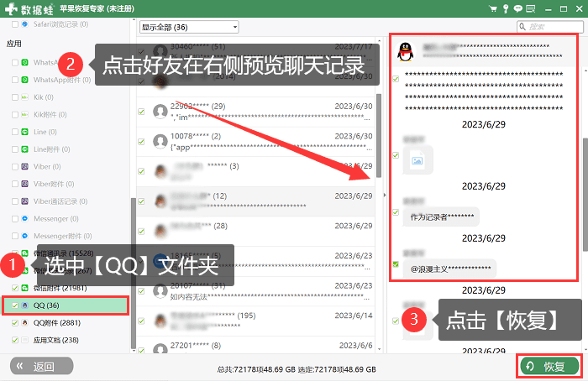Open the shopping cart purchase icon

click(x=494, y=8)
